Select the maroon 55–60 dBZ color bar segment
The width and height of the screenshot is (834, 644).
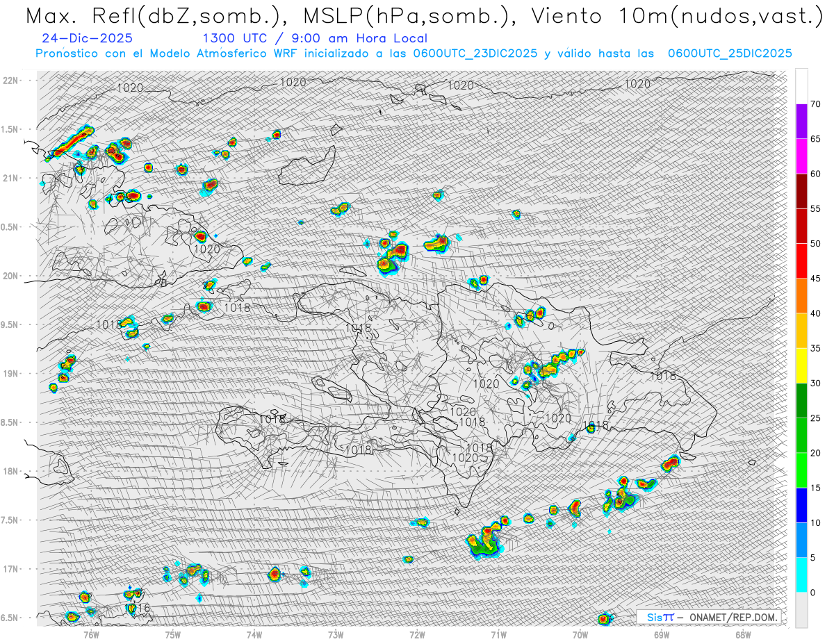tap(801, 191)
